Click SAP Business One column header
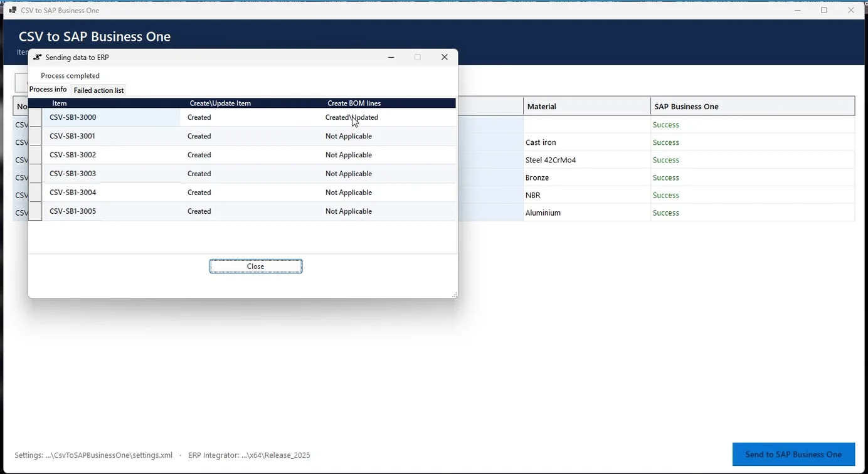 (x=753, y=106)
